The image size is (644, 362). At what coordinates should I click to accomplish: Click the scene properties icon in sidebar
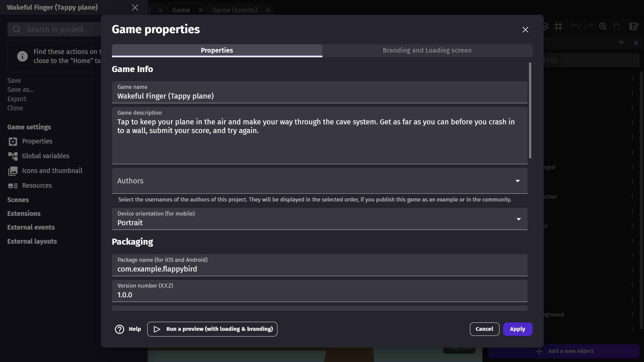point(13,141)
